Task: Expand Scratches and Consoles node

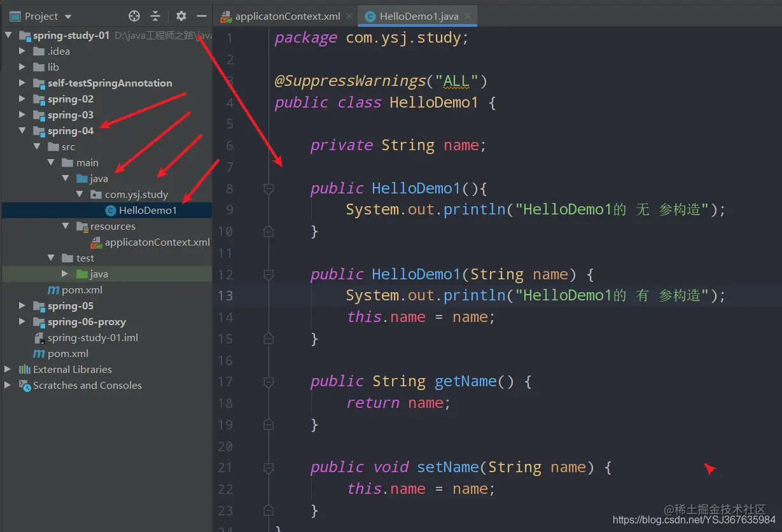Action: coord(8,385)
